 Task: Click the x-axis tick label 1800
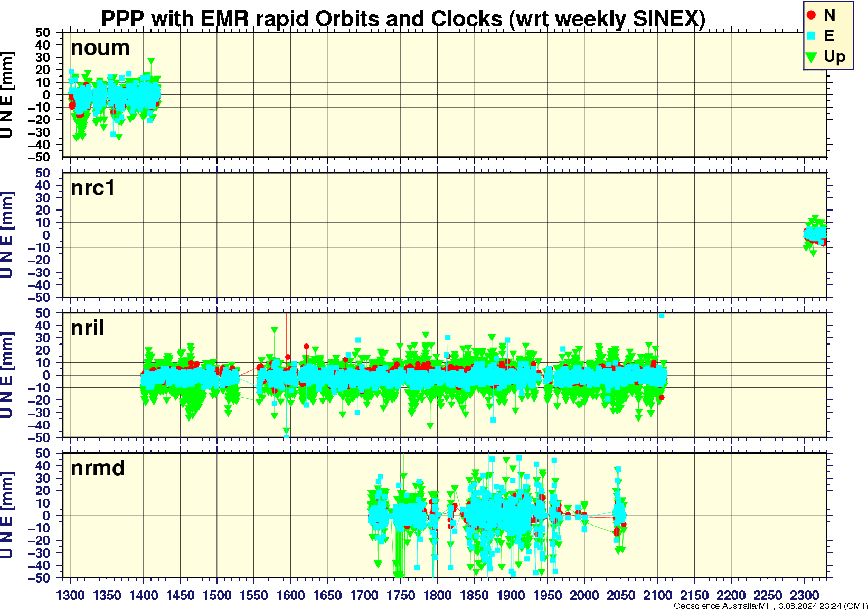pos(437,595)
